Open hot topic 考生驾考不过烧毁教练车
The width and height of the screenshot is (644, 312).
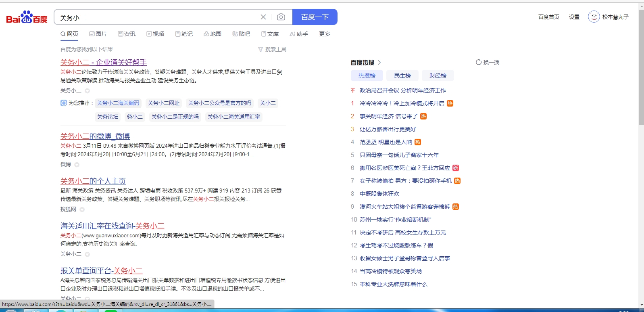(x=396, y=245)
